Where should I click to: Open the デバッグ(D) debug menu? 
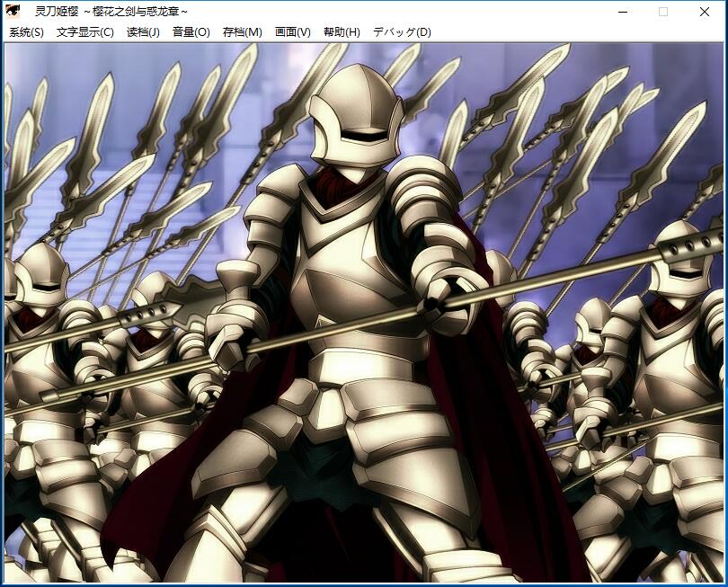click(402, 32)
